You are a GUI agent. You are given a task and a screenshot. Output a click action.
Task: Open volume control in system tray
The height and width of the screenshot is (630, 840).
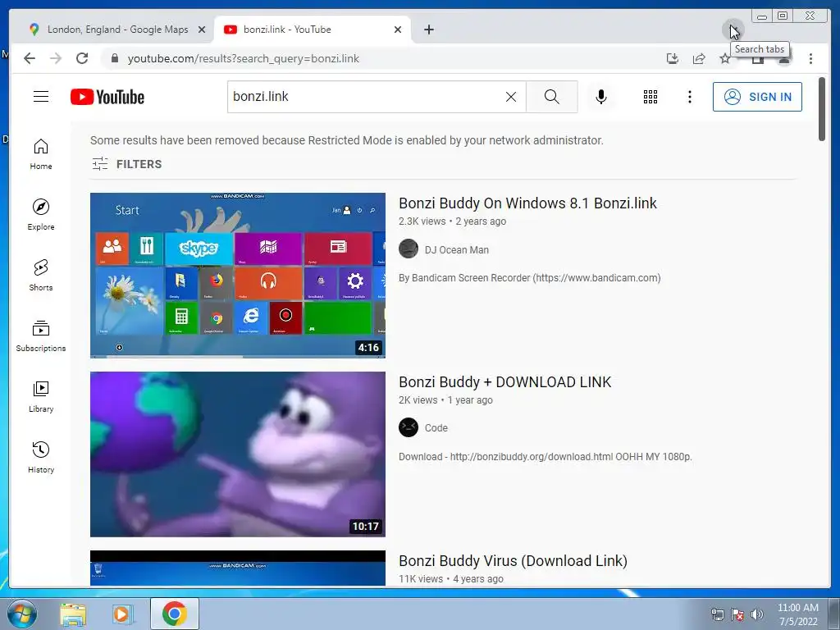pos(757,614)
